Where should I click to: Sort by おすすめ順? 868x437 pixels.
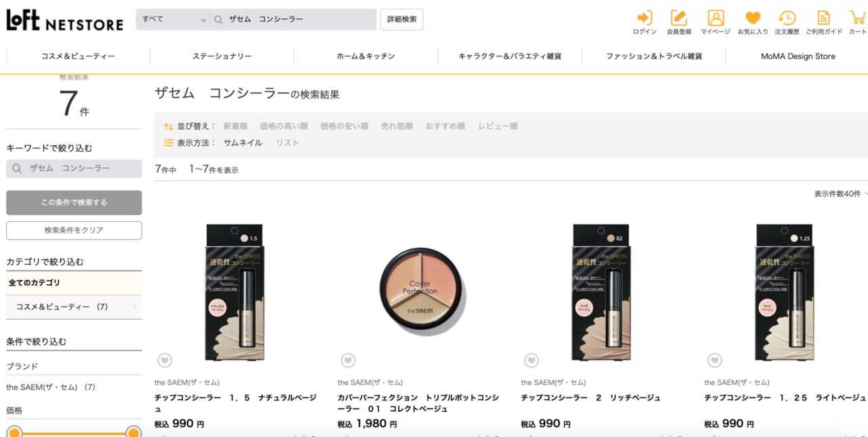(445, 126)
